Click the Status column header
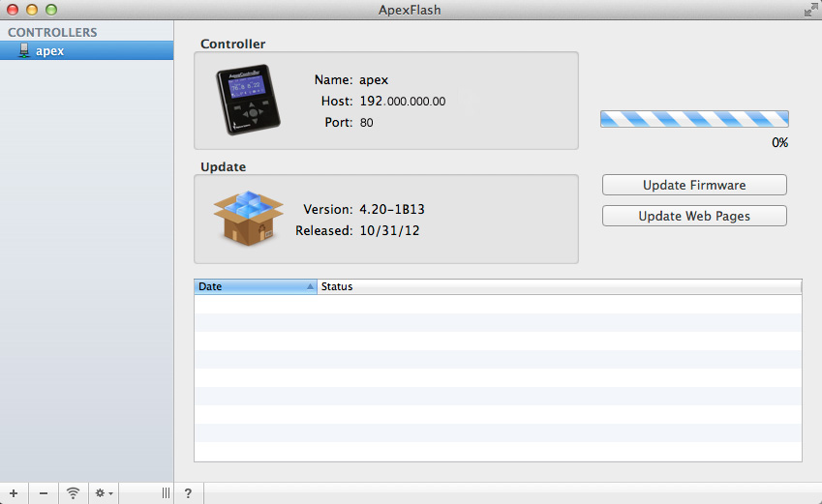This screenshot has height=504, width=822. pyautogui.click(x=560, y=286)
